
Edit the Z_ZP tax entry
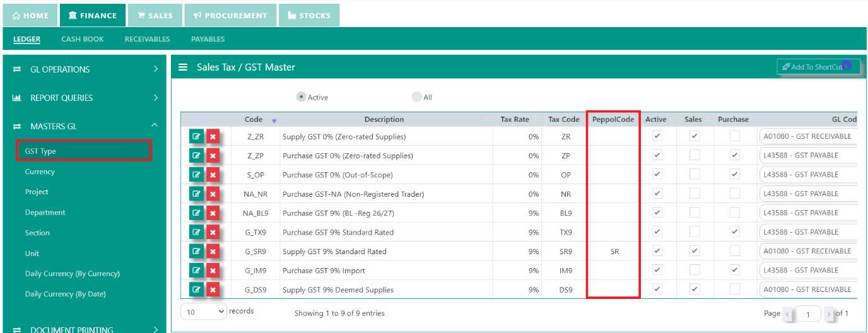[x=196, y=156]
